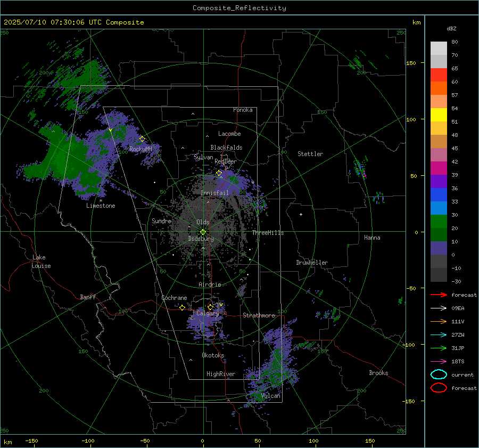Click the Strathmore map label

259,315
